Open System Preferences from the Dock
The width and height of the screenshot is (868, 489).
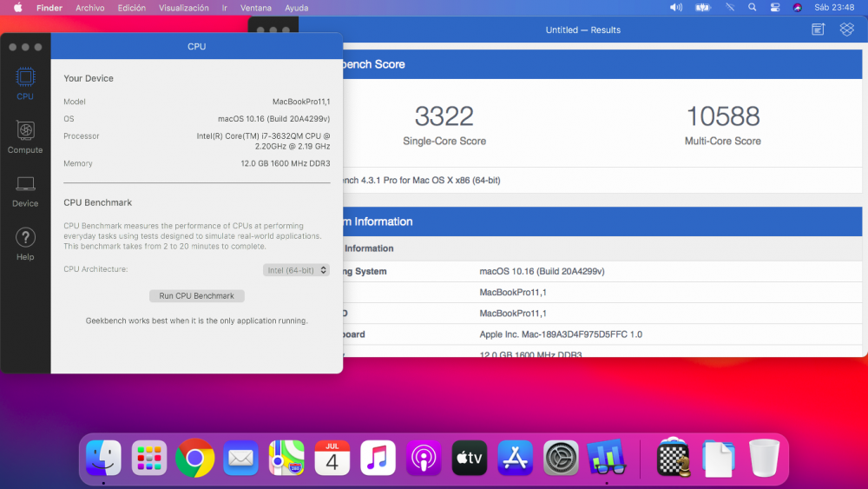tap(561, 458)
